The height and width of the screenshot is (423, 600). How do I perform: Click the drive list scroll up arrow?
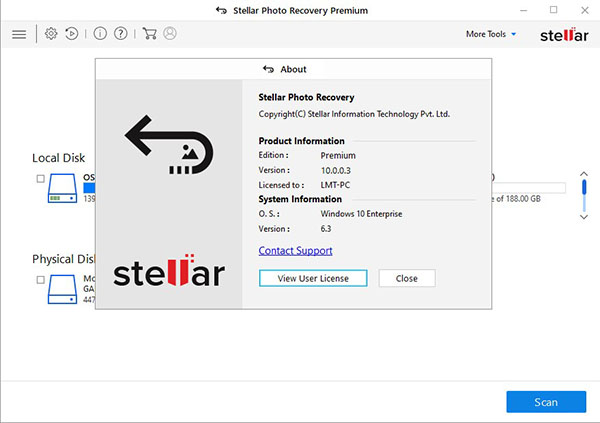(584, 174)
